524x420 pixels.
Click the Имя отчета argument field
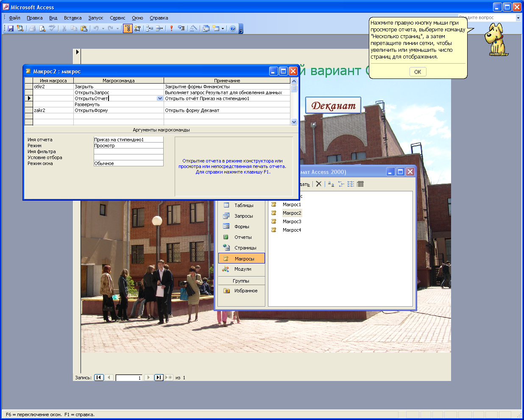click(128, 140)
